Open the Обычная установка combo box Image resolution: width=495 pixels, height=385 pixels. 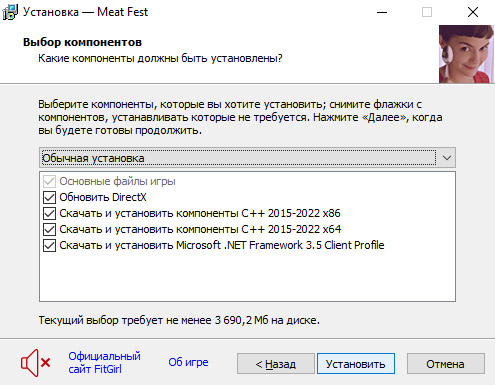247,158
